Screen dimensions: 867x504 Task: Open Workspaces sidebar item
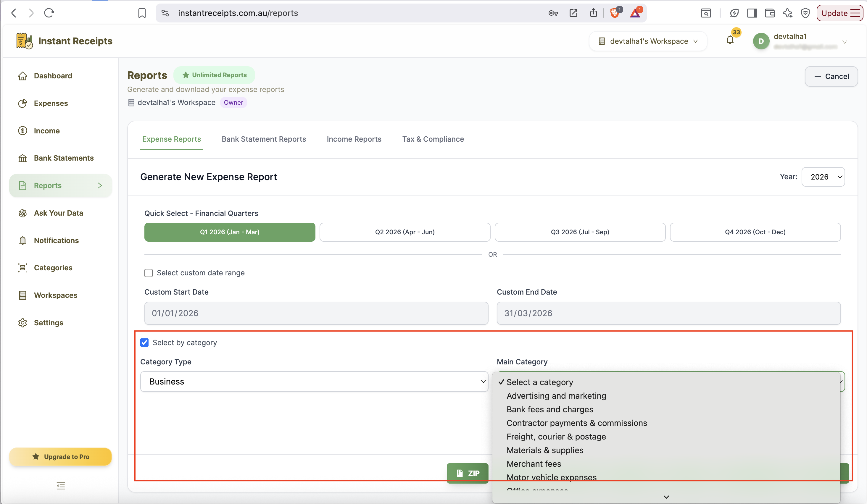click(x=55, y=295)
